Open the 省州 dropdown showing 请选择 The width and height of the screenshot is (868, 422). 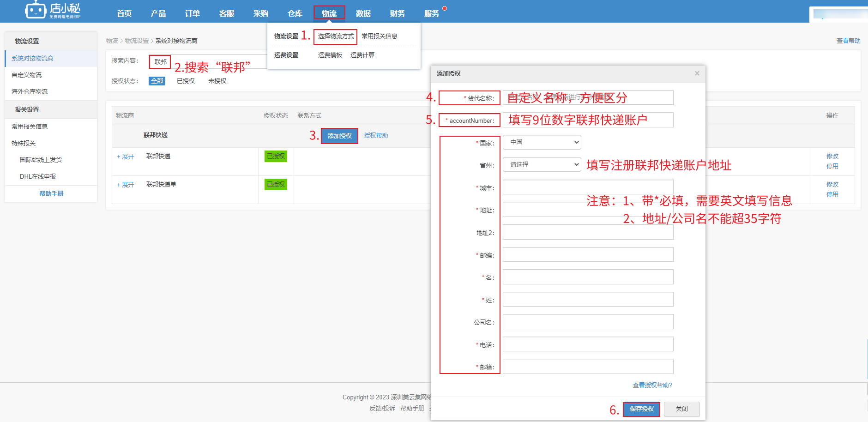coord(542,164)
